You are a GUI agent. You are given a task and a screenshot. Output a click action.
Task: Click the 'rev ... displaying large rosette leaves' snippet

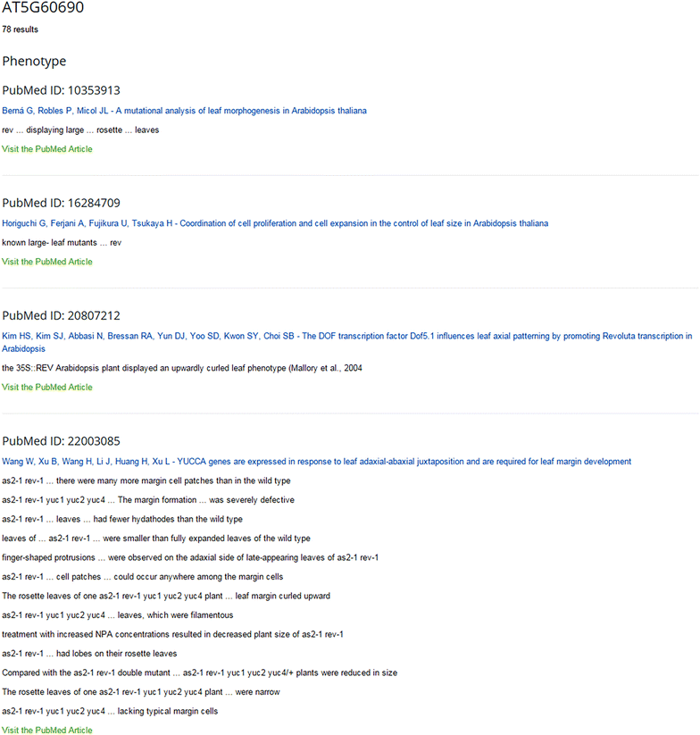(80, 129)
